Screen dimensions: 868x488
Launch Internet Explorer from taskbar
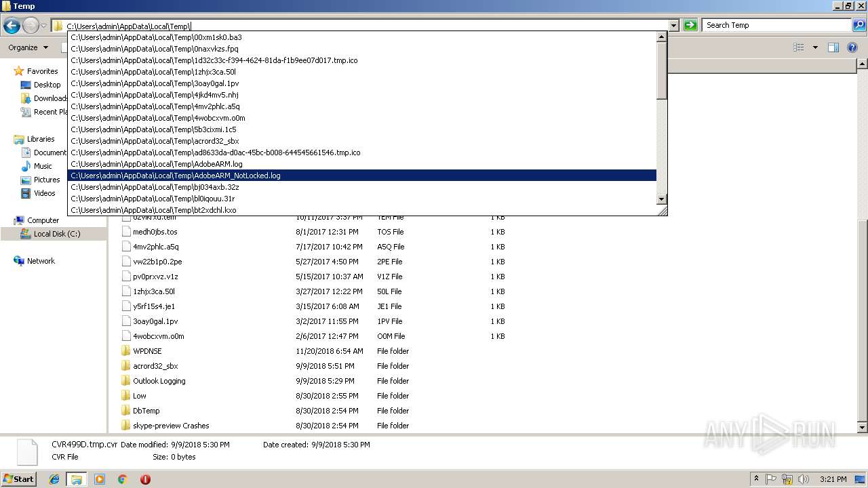click(x=54, y=479)
